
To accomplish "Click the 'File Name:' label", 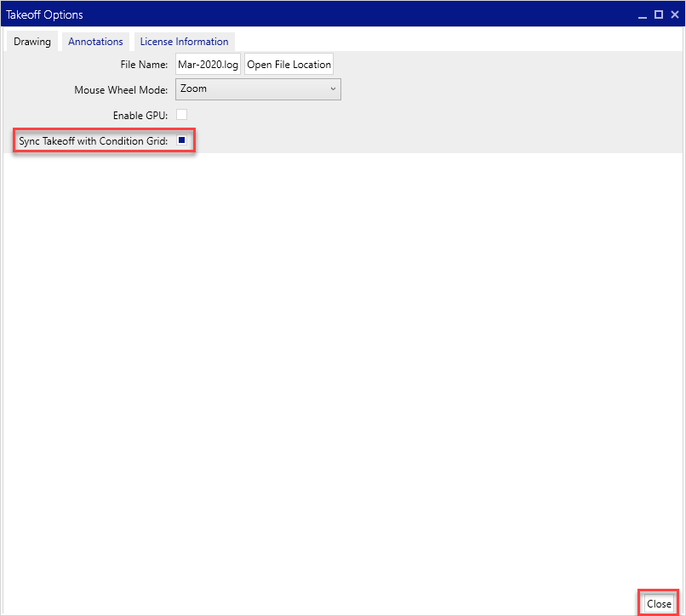I will [144, 65].
